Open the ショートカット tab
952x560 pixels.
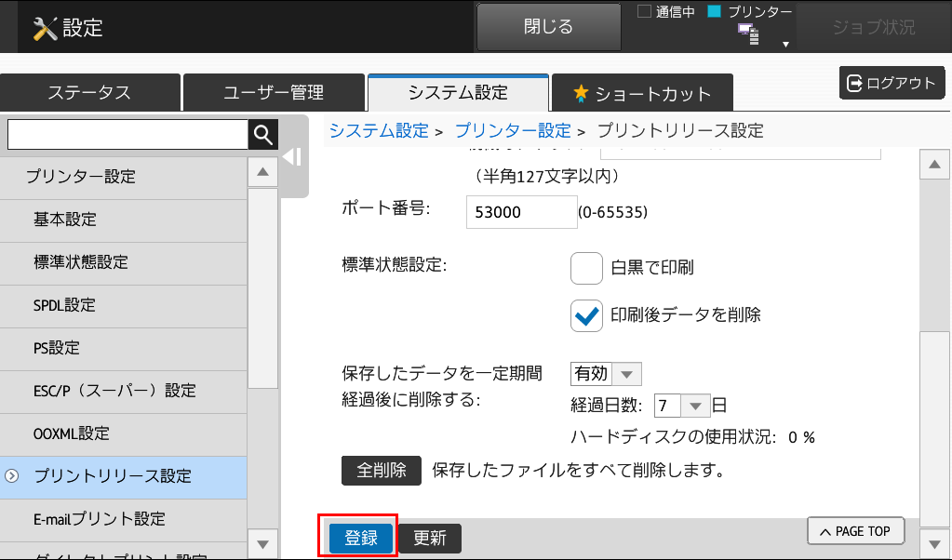point(642,93)
